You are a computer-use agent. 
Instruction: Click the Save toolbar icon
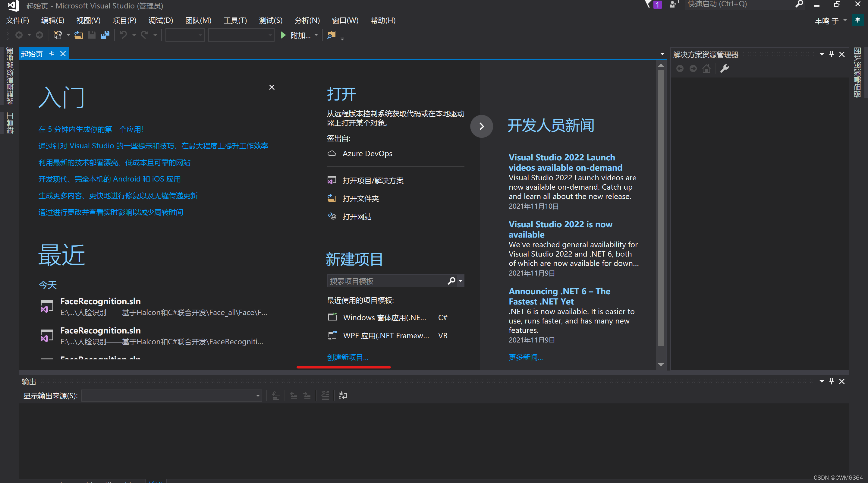pos(92,35)
